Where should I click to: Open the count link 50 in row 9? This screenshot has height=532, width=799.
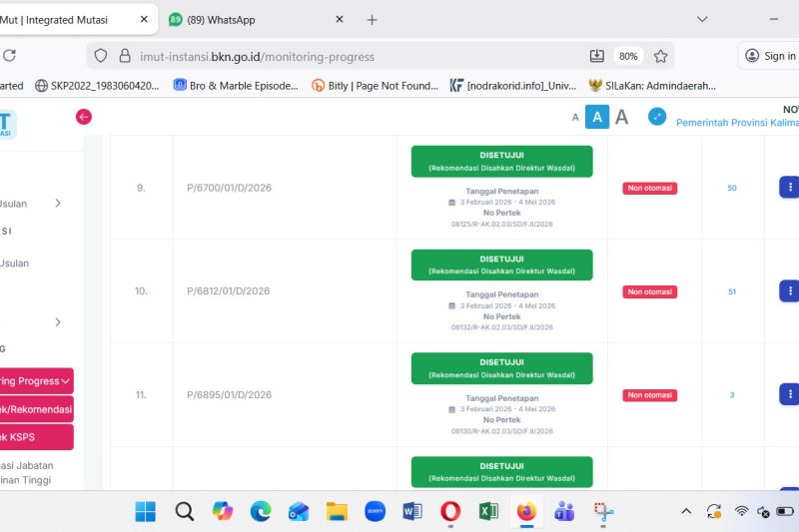(732, 188)
